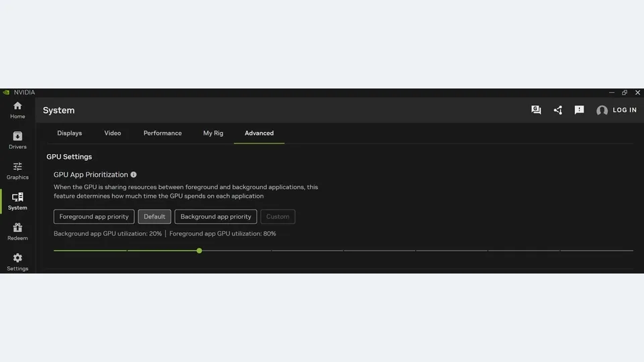Click the System page title
Image resolution: width=644 pixels, height=362 pixels.
(59, 111)
